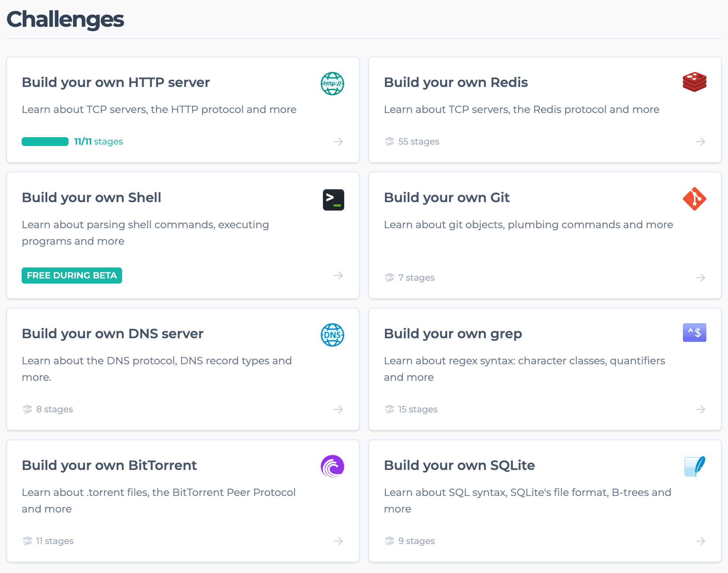
Task: Click the arrow on the Redis card
Action: (700, 141)
